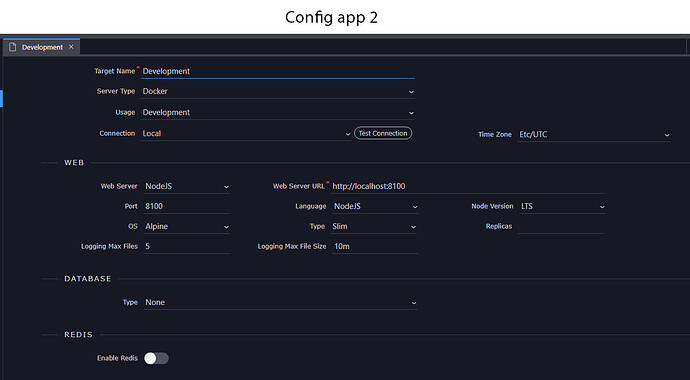
Task: Click the empty Replicas field
Action: point(561,227)
